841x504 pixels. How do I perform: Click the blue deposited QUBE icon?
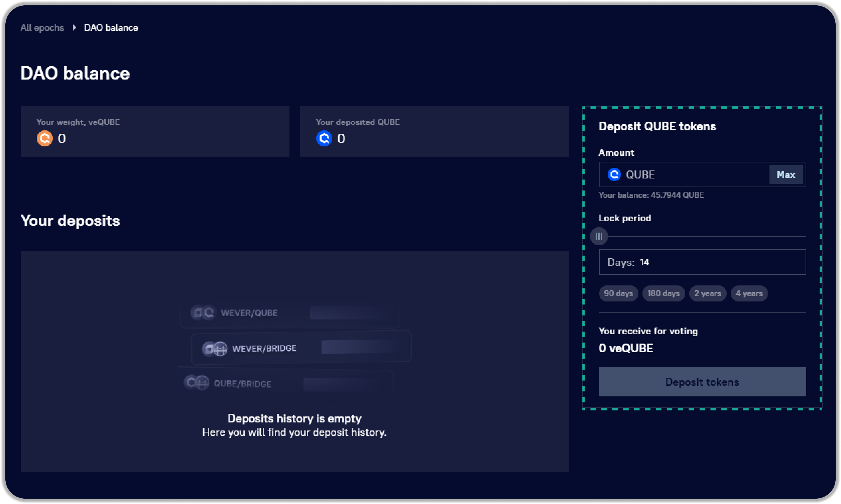pos(324,138)
